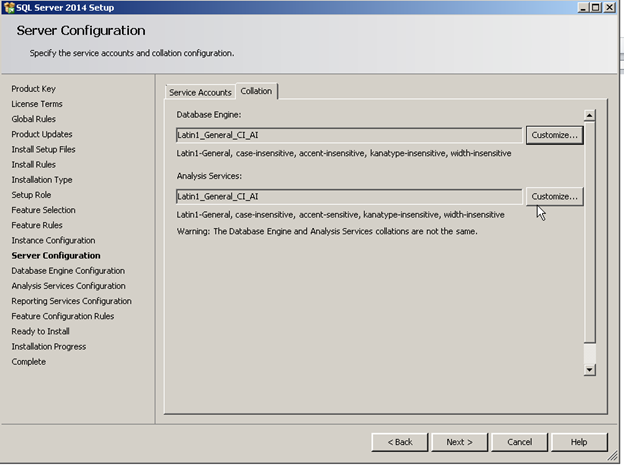Select the Analysis Services Configuration step

click(68, 286)
